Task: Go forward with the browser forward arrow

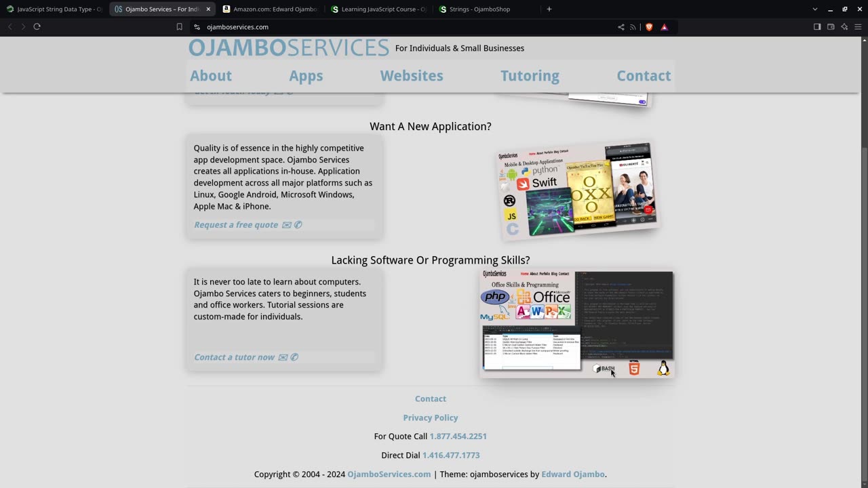Action: 23,26
